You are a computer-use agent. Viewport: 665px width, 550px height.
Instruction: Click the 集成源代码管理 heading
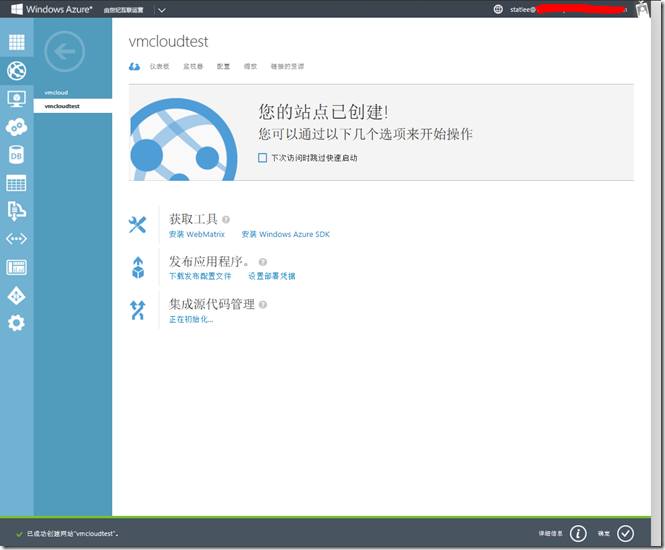coord(212,304)
